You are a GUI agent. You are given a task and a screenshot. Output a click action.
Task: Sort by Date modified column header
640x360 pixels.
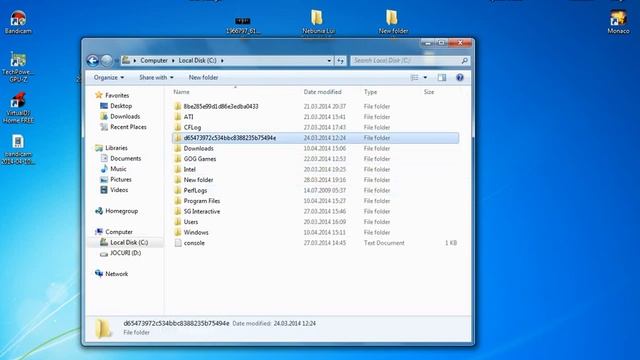[322, 92]
